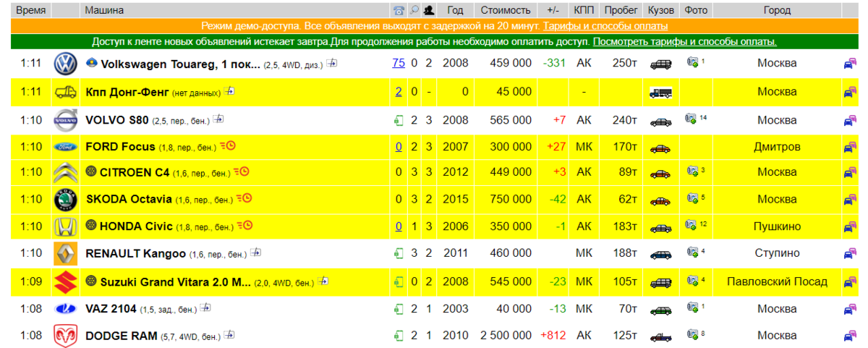Click the Suzuki logo in the Grand Vitara row

[65, 281]
